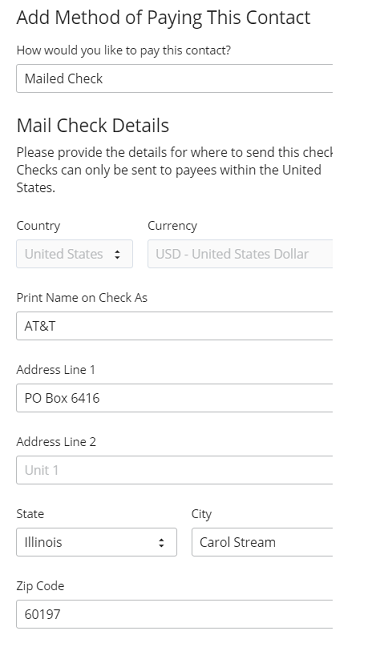Focus the AT&T name on check field

[x=174, y=326]
